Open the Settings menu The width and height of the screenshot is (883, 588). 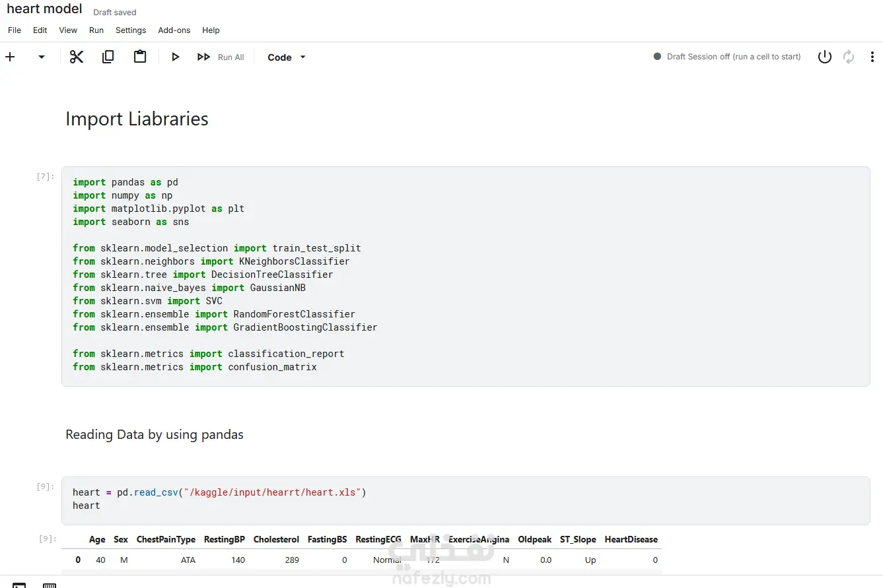pyautogui.click(x=131, y=30)
